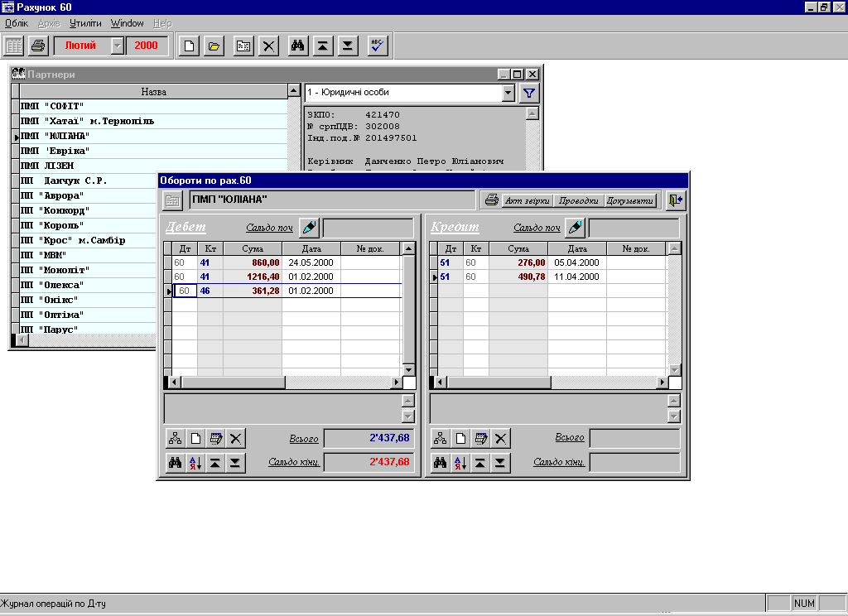Open the Help menu
The image size is (848, 616).
point(162,23)
